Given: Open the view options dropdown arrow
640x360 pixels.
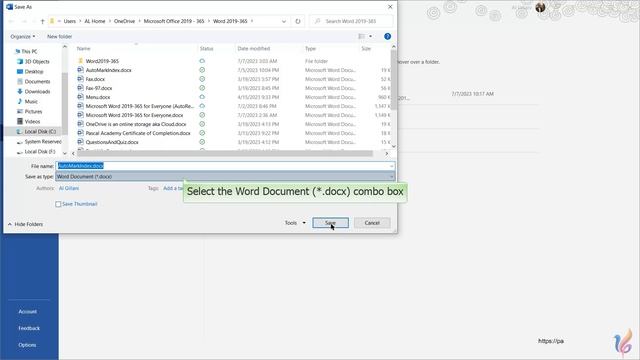Looking at the screenshot, I should point(371,36).
